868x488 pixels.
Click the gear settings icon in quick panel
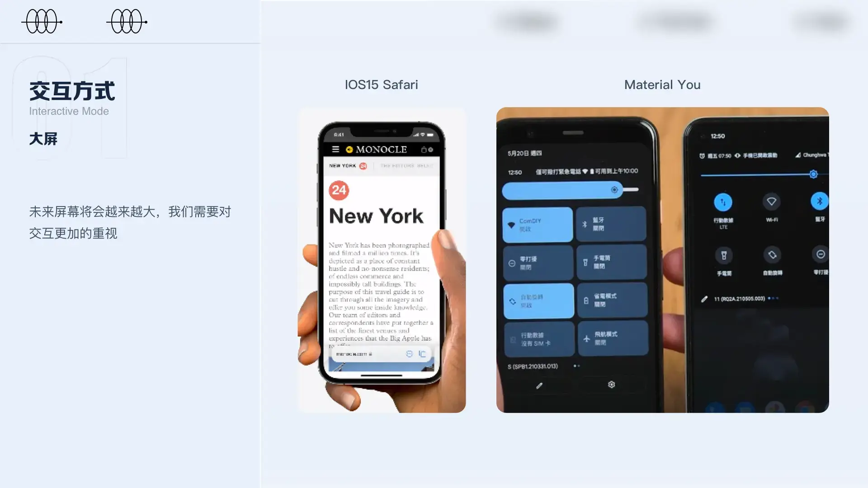612,385
